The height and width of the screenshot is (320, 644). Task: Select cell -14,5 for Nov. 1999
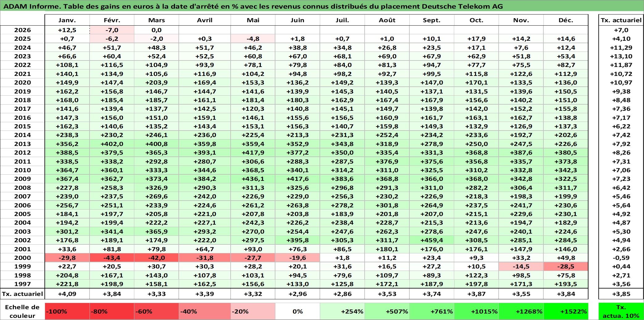pos(521,266)
